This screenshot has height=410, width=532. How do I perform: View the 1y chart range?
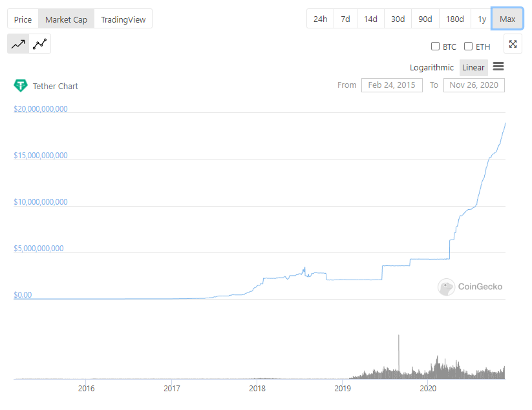pyautogui.click(x=481, y=19)
